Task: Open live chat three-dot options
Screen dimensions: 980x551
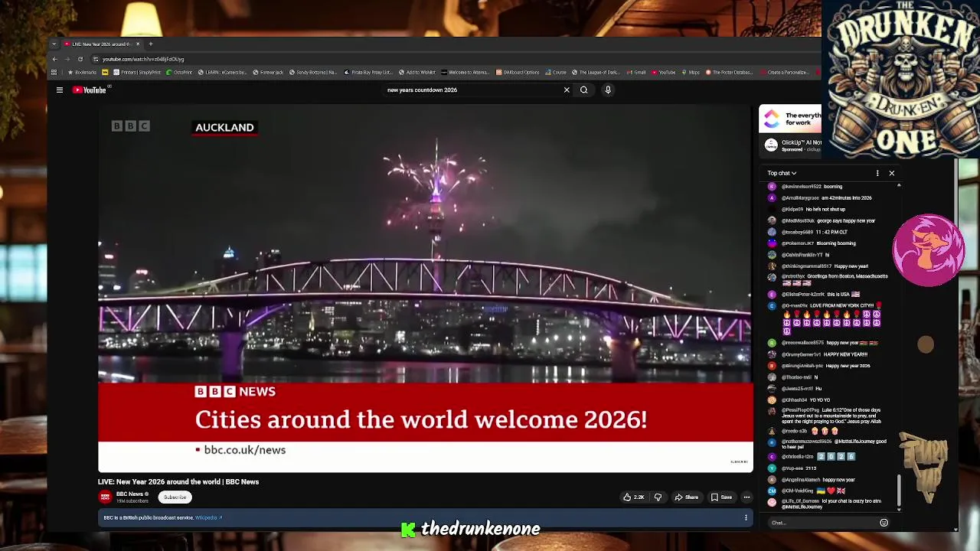Action: point(877,174)
